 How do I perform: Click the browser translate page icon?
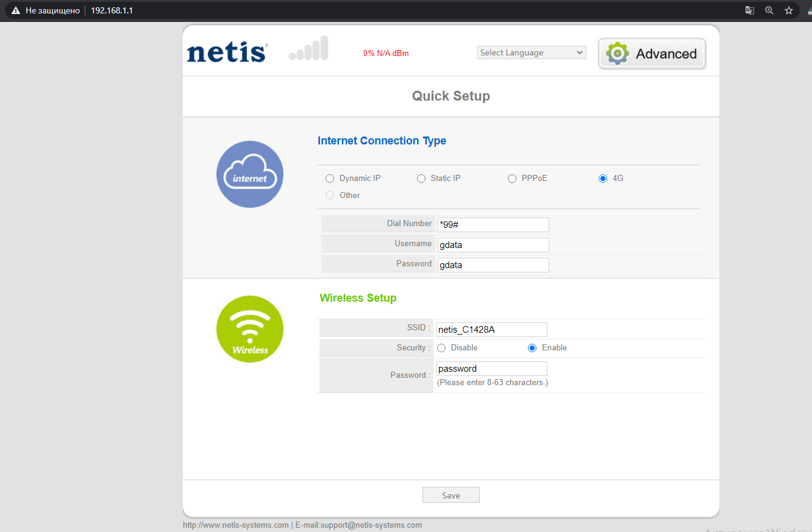[x=750, y=10]
